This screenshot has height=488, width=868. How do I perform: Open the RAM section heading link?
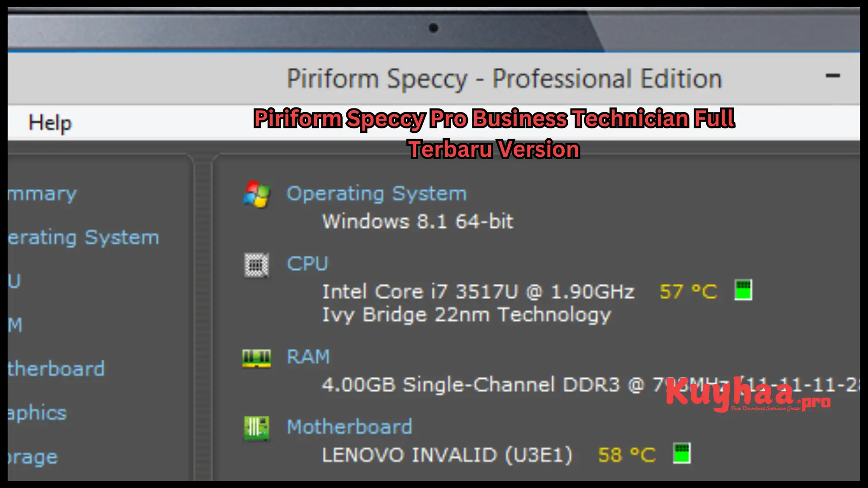[308, 357]
